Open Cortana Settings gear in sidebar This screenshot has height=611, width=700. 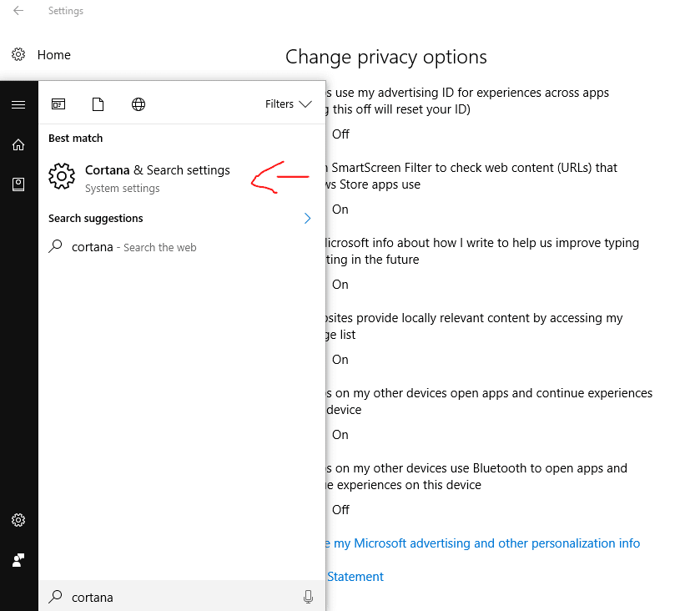pyautogui.click(x=18, y=520)
